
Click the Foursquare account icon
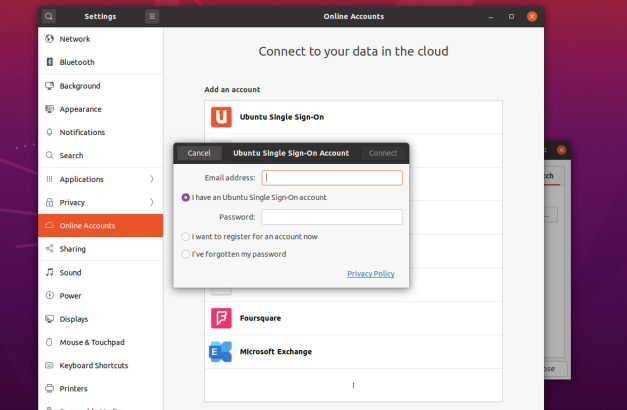pos(221,318)
